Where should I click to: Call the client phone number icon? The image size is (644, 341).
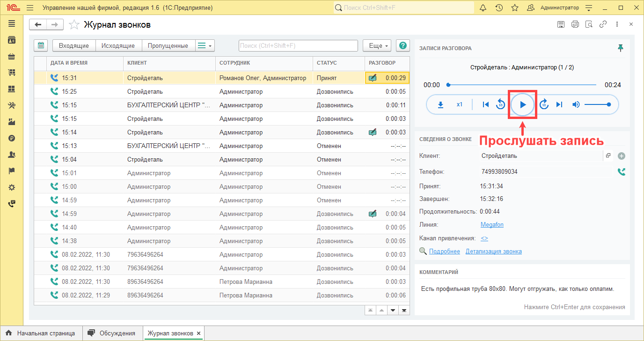tap(622, 172)
